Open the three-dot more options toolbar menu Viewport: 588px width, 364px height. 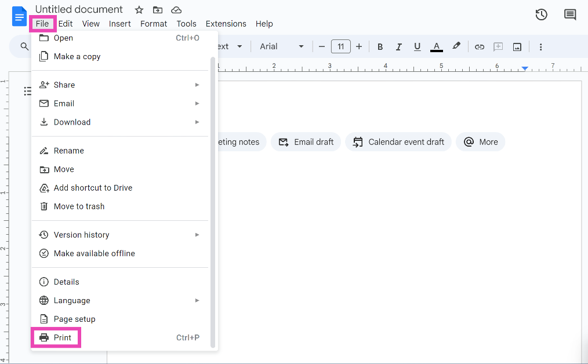(x=540, y=47)
